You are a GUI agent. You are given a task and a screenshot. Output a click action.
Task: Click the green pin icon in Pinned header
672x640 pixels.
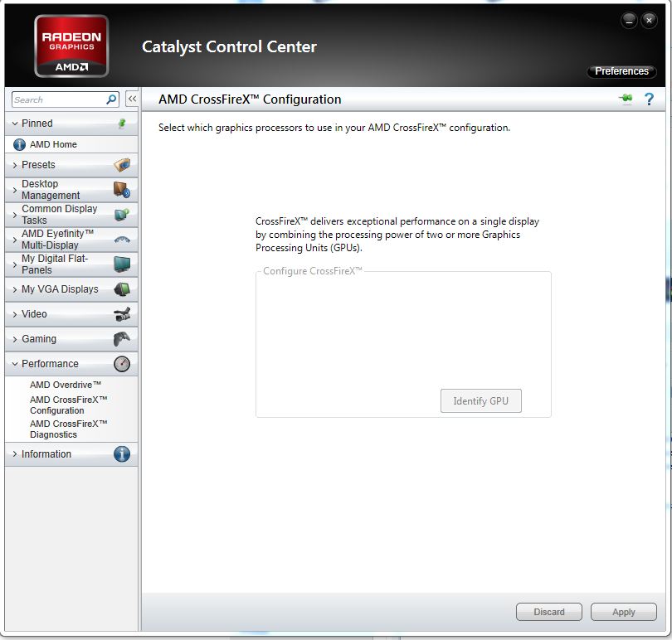coord(122,124)
